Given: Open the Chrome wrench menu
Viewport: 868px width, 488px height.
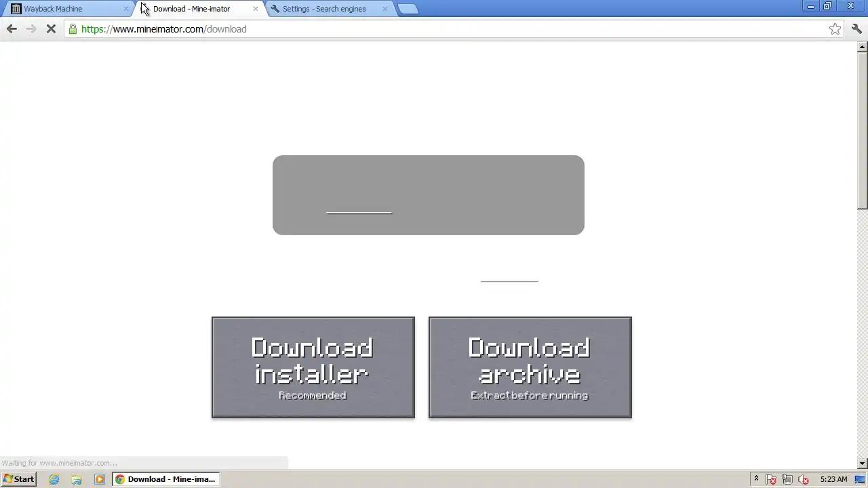Looking at the screenshot, I should tap(856, 29).
